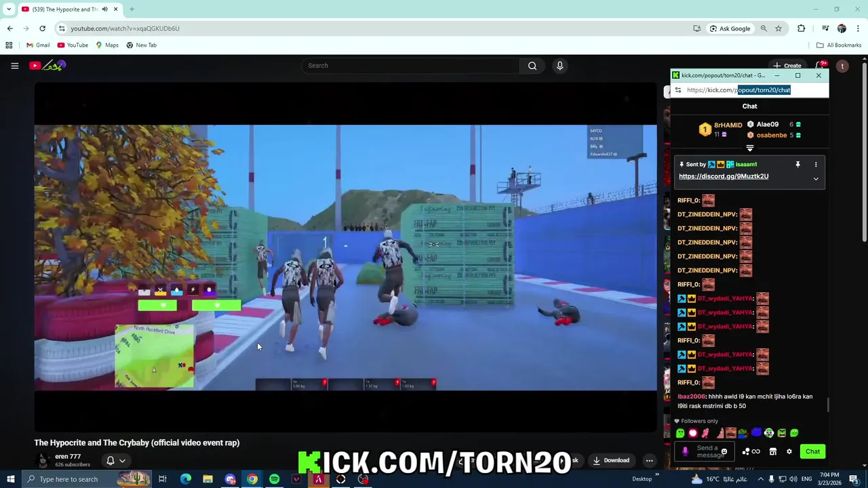This screenshot has width=868, height=488.
Task: Expand the subscription notification dropdown chevron
Action: (x=122, y=461)
